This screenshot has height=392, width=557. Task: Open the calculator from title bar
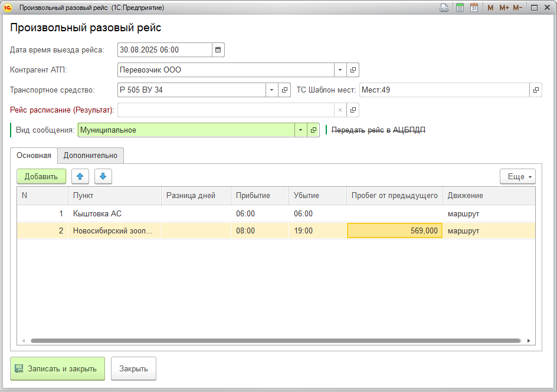click(x=459, y=8)
